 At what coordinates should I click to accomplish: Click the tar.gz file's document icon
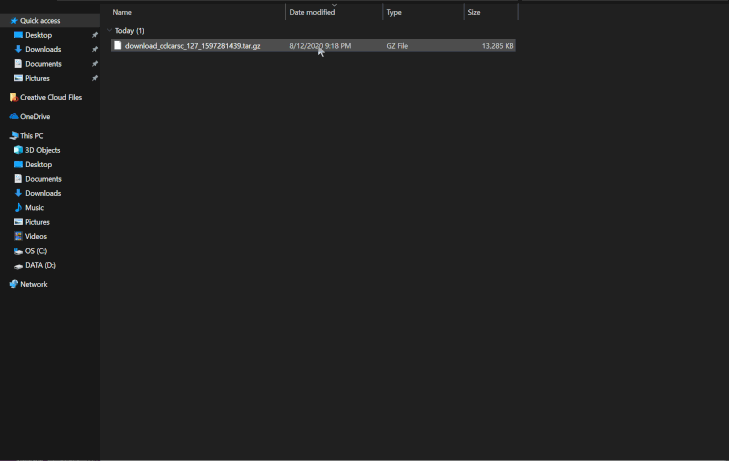point(117,45)
